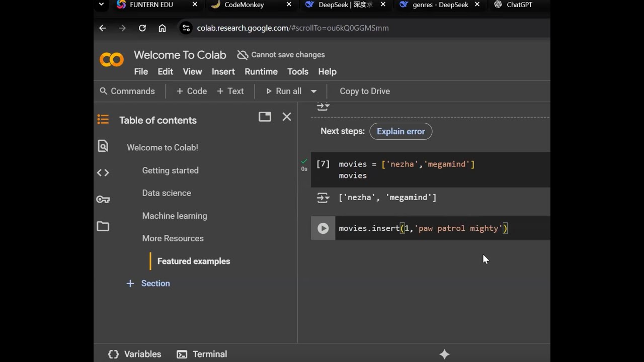View site information icon in address bar
644x362 pixels.
186,28
